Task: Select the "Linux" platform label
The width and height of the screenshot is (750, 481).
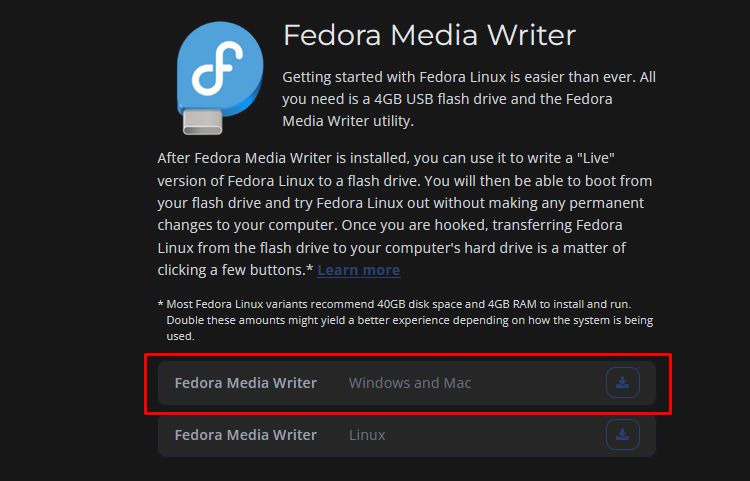Action: click(367, 435)
